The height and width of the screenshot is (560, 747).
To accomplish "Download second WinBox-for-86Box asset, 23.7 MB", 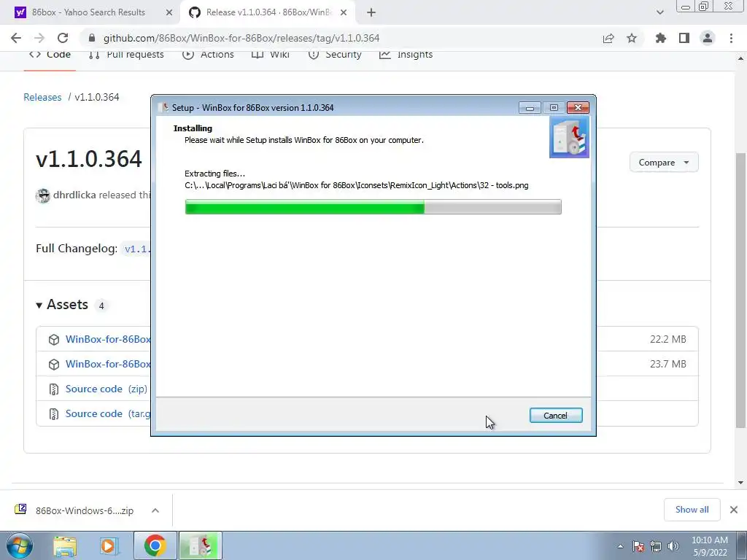I will pyautogui.click(x=108, y=364).
